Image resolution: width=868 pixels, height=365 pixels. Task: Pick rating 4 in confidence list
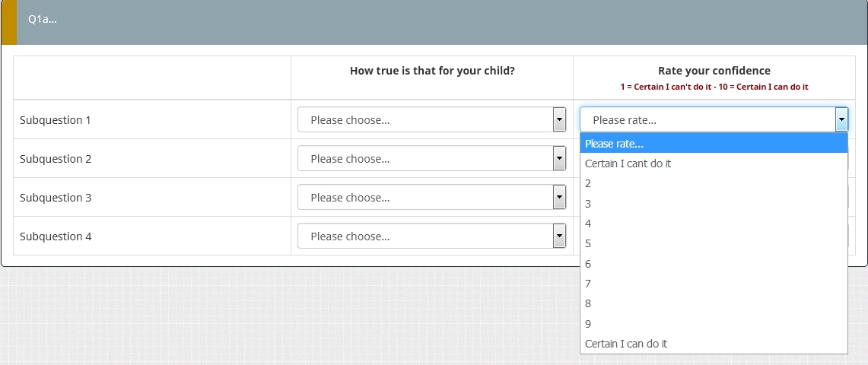714,224
